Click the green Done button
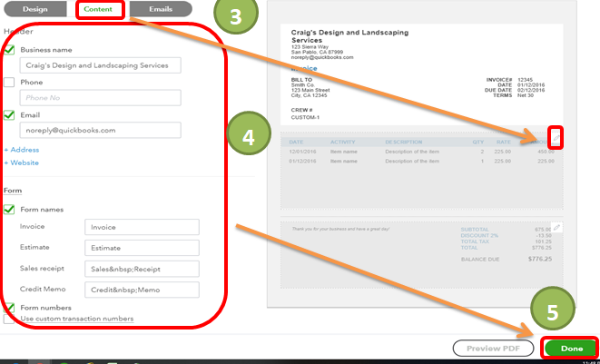The height and width of the screenshot is (364, 600). [x=571, y=349]
